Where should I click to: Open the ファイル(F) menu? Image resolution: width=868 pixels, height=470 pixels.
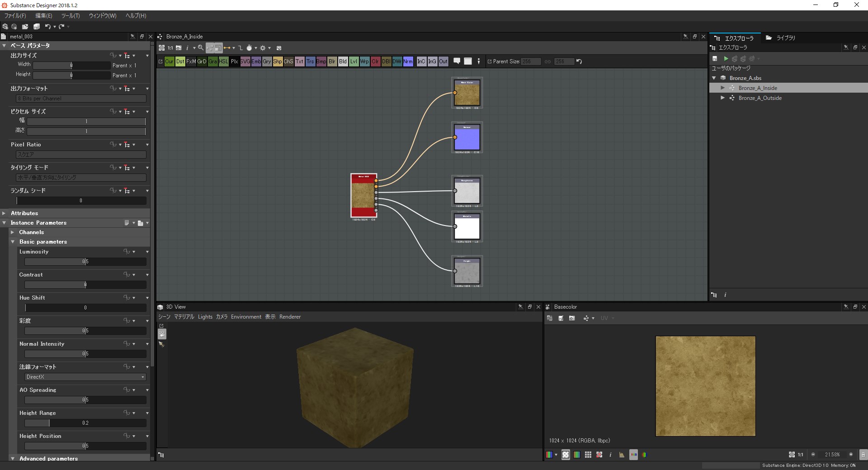click(x=15, y=16)
